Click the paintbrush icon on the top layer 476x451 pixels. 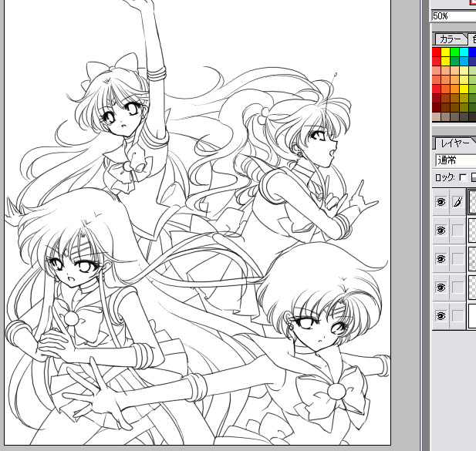(457, 202)
